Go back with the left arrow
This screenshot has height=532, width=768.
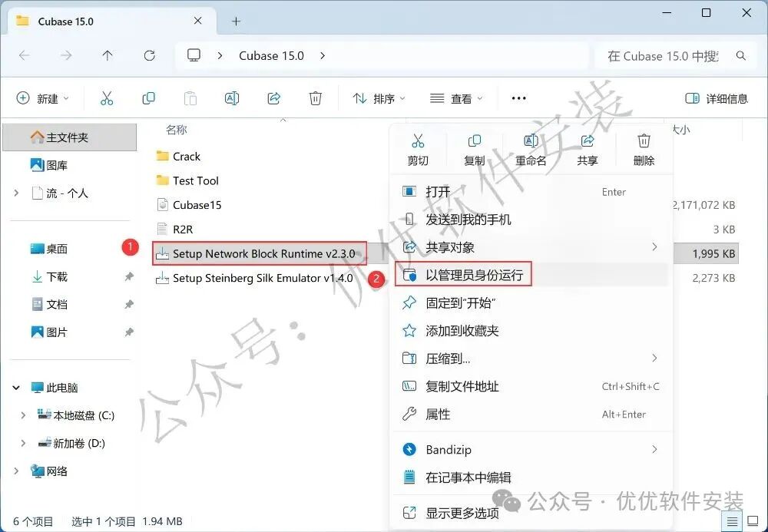(24, 55)
